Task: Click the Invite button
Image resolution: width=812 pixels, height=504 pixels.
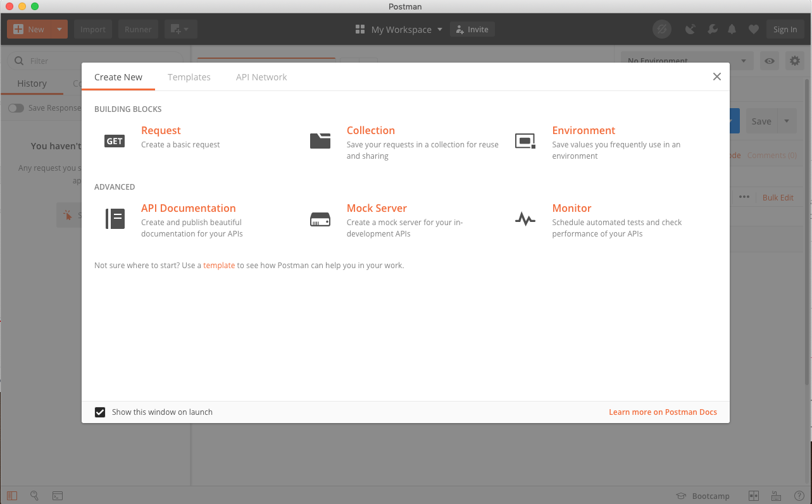Action: tap(472, 29)
